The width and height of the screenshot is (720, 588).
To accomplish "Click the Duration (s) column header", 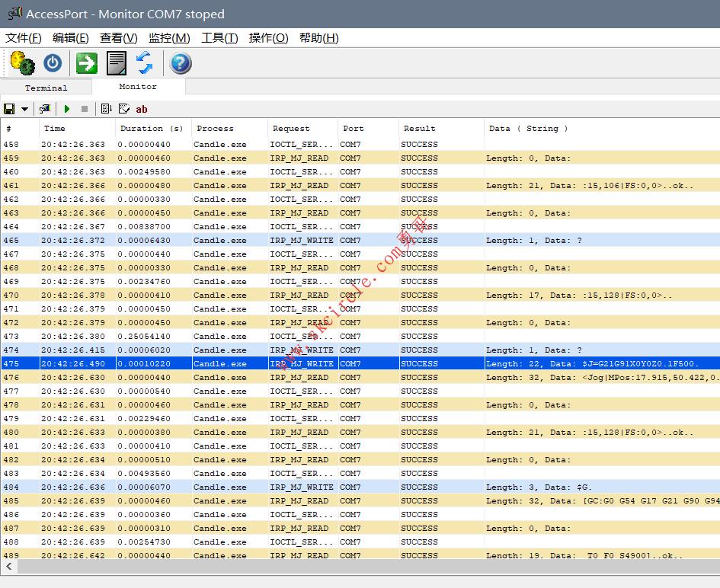I will tap(153, 129).
